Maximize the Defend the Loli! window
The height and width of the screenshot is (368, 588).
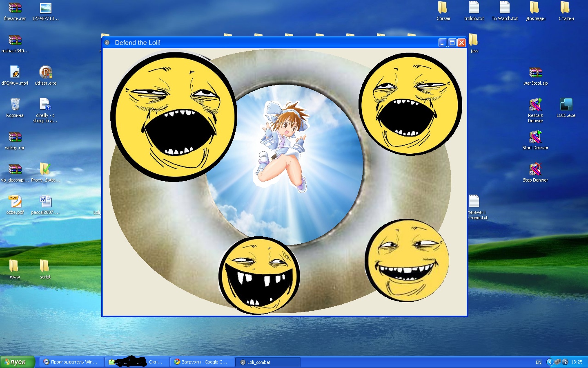pyautogui.click(x=452, y=43)
